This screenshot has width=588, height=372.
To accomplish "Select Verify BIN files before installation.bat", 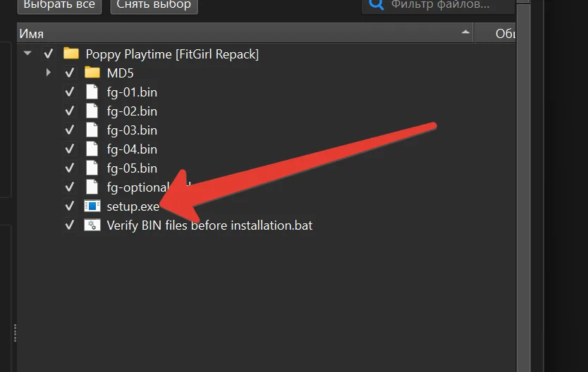I will pos(209,225).
